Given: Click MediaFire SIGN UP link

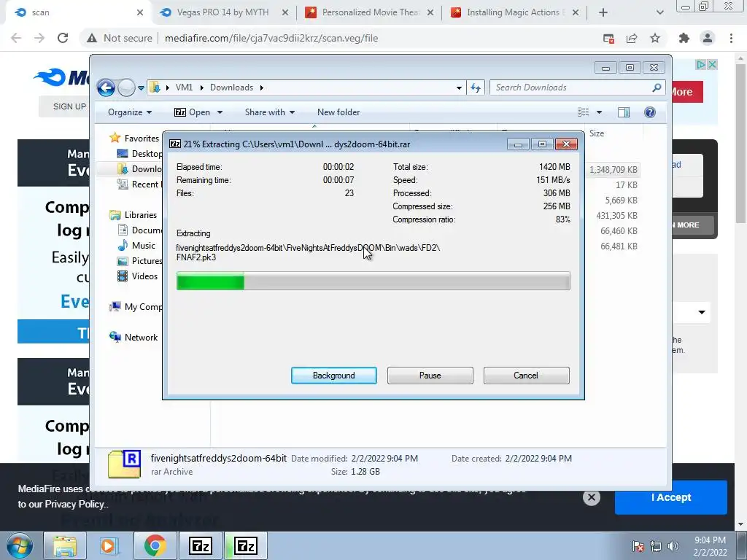Looking at the screenshot, I should (69, 106).
